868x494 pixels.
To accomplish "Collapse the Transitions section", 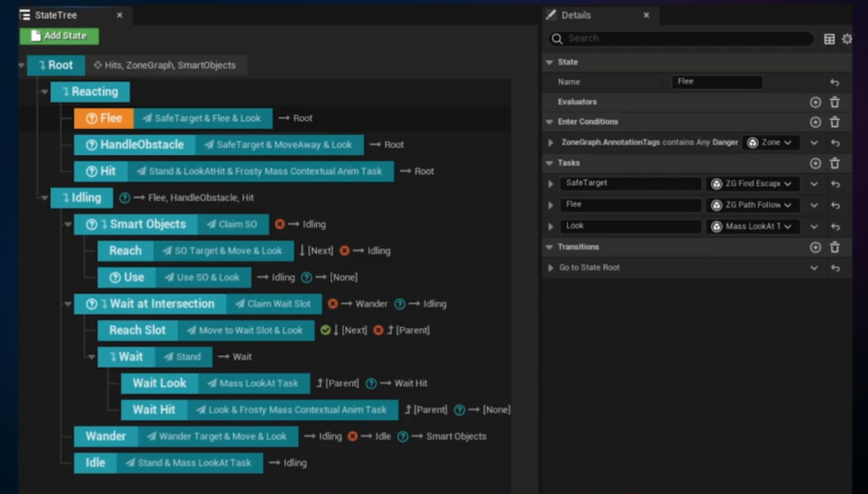I will point(550,247).
